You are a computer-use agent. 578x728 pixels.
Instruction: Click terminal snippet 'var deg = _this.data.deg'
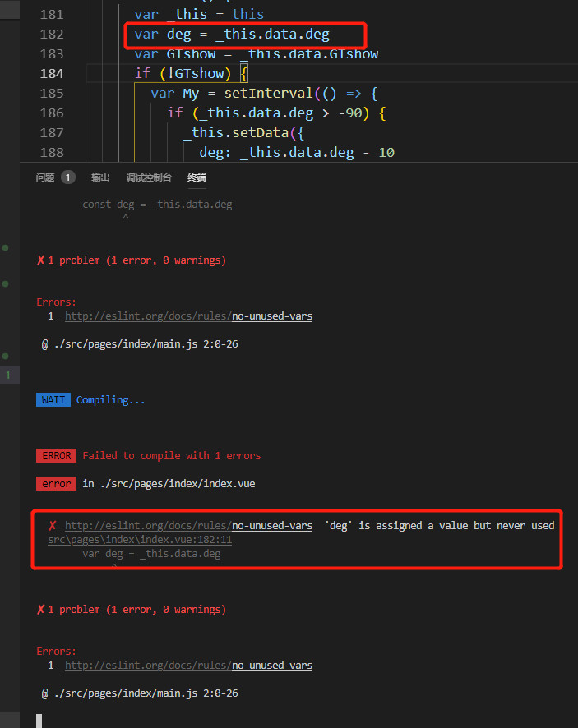pos(151,554)
